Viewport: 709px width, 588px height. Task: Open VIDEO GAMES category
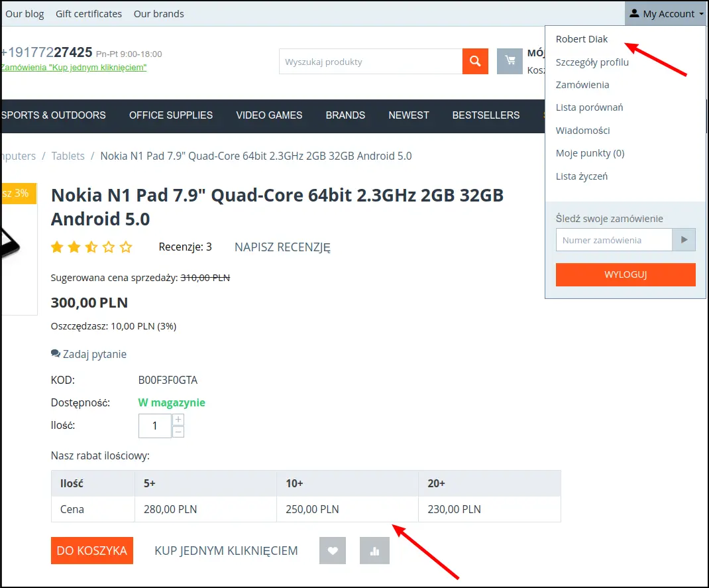(269, 115)
